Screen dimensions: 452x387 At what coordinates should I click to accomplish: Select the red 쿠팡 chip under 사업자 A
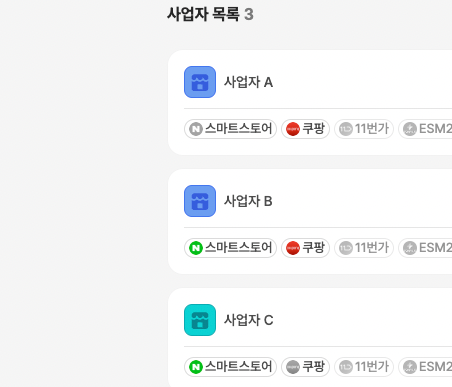click(x=305, y=129)
